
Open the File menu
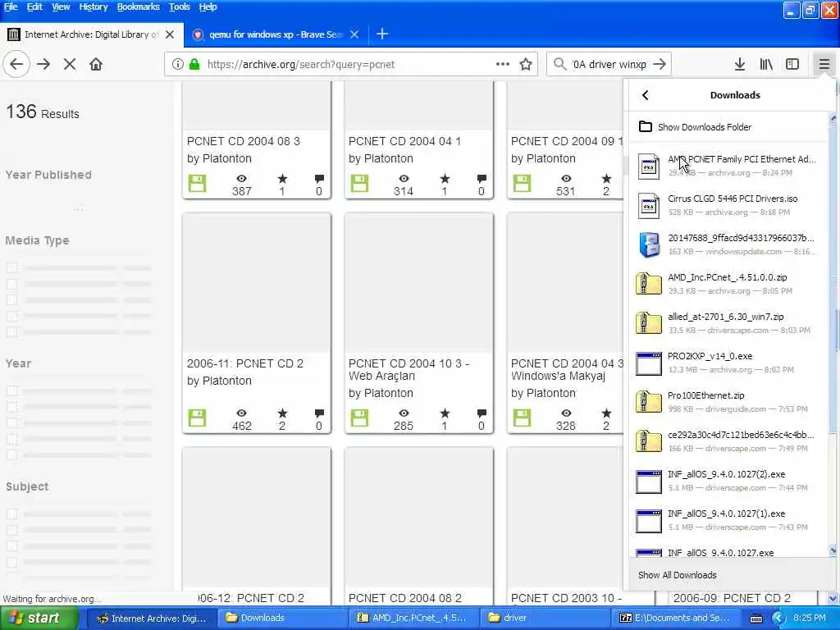[11, 7]
